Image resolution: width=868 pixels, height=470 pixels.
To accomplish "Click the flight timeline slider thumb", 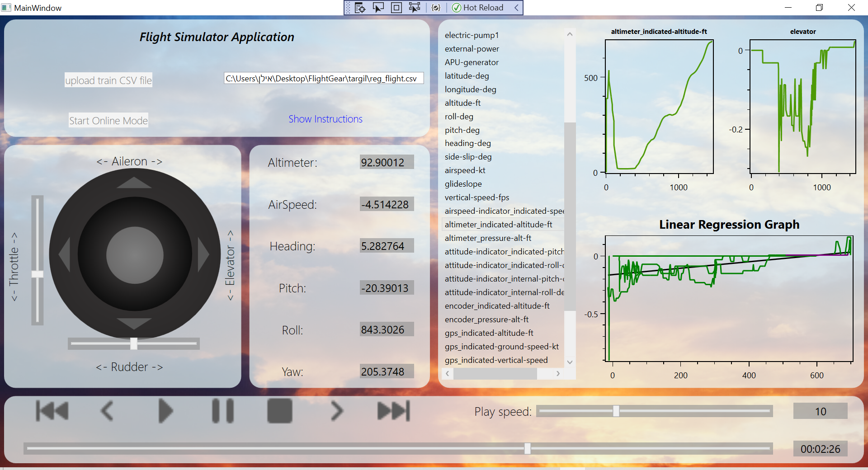I will (528, 448).
